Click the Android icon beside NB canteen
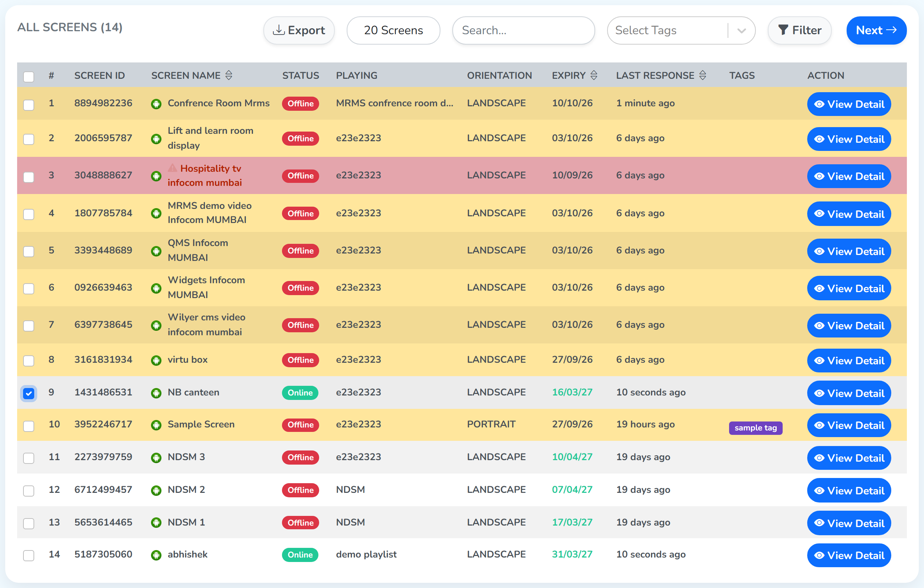Viewport: 924px width, 588px height. coord(156,393)
